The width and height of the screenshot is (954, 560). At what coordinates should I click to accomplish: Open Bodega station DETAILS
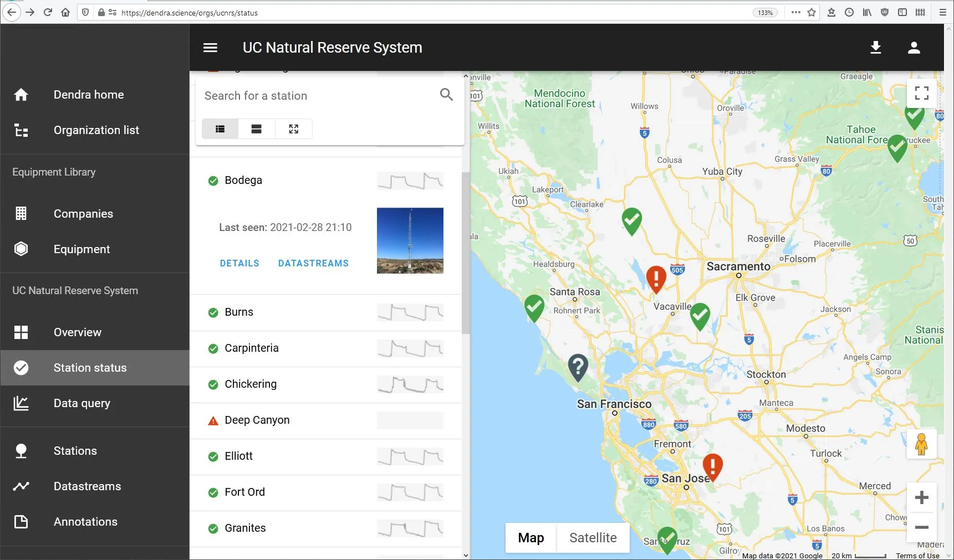tap(239, 264)
